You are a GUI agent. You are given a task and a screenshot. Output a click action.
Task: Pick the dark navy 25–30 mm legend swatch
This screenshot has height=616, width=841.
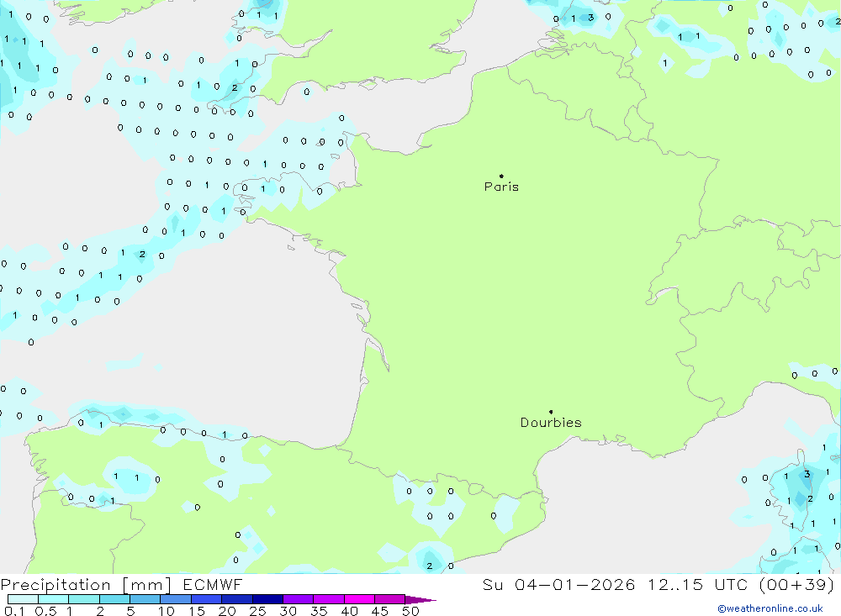click(267, 599)
